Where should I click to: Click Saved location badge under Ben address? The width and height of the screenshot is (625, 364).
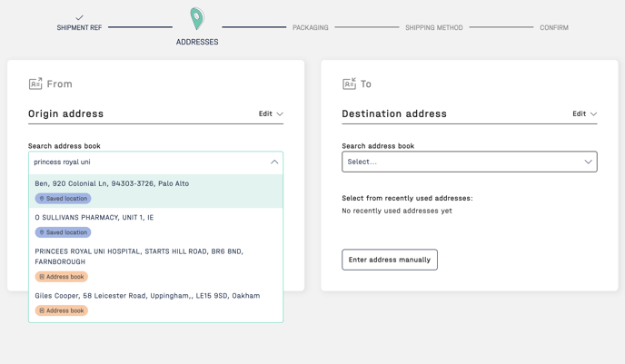(63, 198)
